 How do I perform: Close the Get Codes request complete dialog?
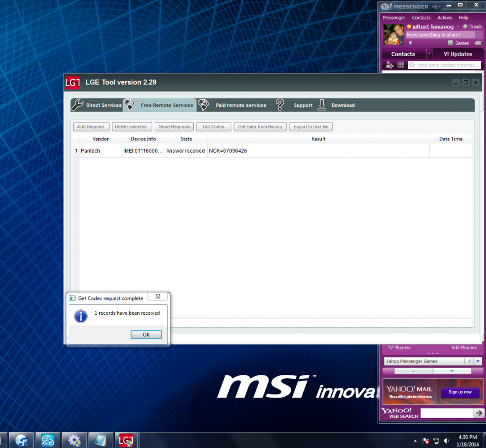pyautogui.click(x=158, y=297)
